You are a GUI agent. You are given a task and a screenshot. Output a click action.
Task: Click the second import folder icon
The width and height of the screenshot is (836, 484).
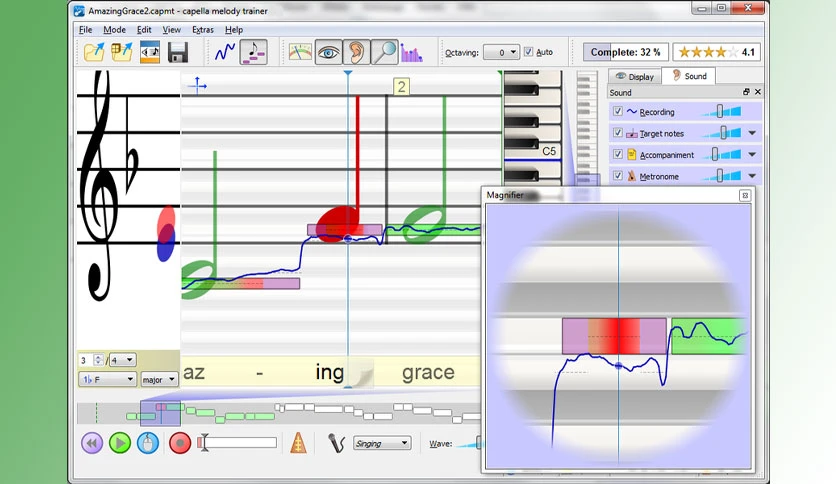point(122,52)
